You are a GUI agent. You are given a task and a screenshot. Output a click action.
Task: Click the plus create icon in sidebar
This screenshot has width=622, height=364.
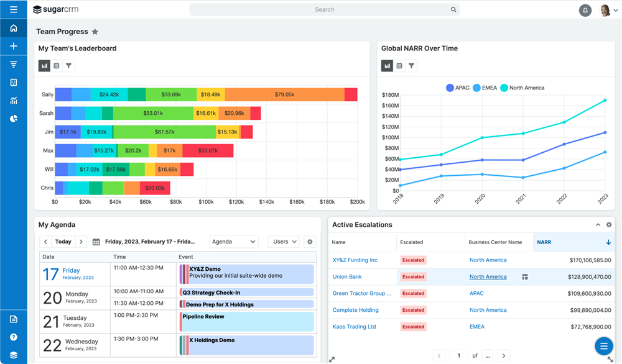point(13,46)
